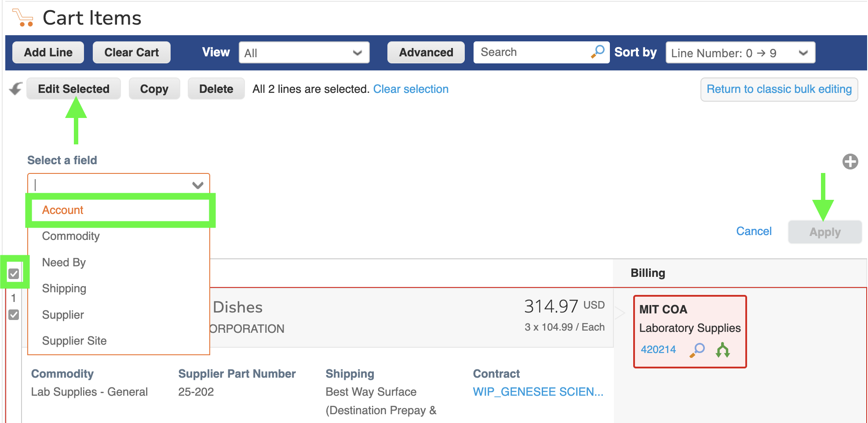Select Need By in the field list
The width and height of the screenshot is (868, 423).
pos(64,262)
